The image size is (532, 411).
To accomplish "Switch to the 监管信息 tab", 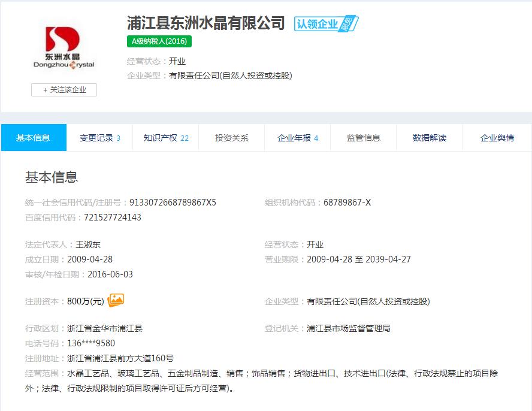I will pos(364,138).
